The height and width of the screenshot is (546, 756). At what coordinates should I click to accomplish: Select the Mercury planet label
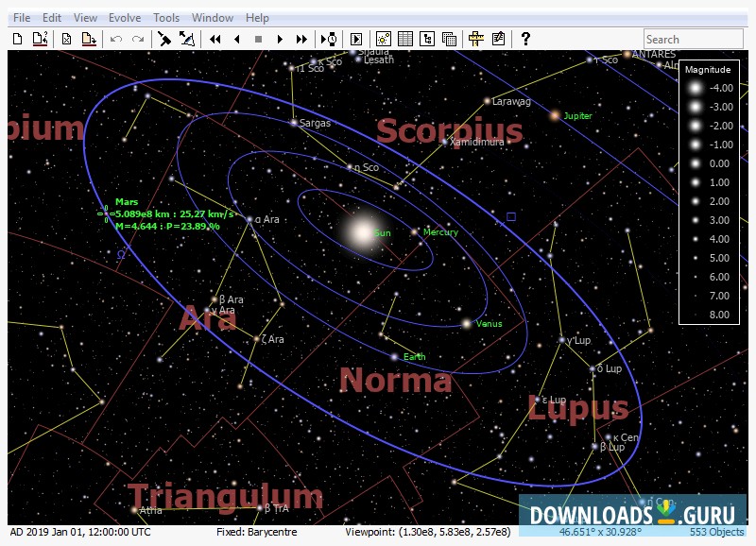pos(440,231)
